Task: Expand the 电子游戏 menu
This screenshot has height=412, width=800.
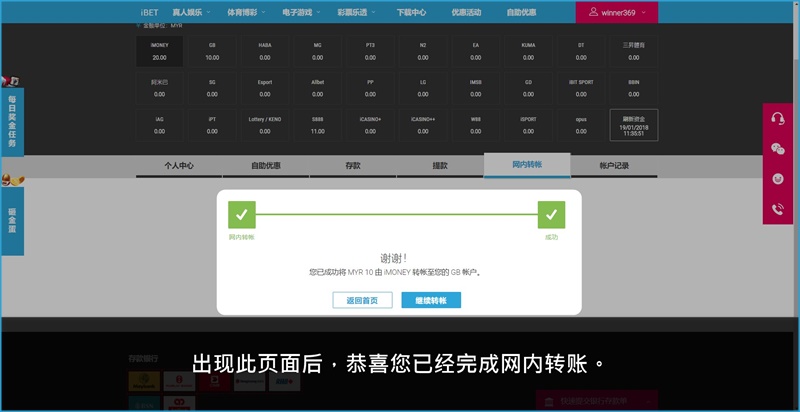Action: [x=301, y=12]
